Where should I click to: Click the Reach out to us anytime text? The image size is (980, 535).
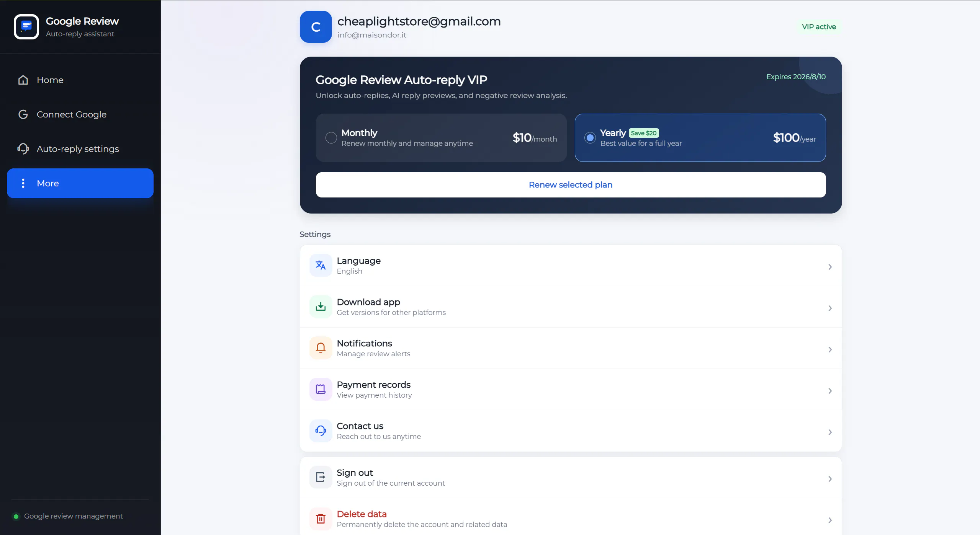tap(379, 437)
